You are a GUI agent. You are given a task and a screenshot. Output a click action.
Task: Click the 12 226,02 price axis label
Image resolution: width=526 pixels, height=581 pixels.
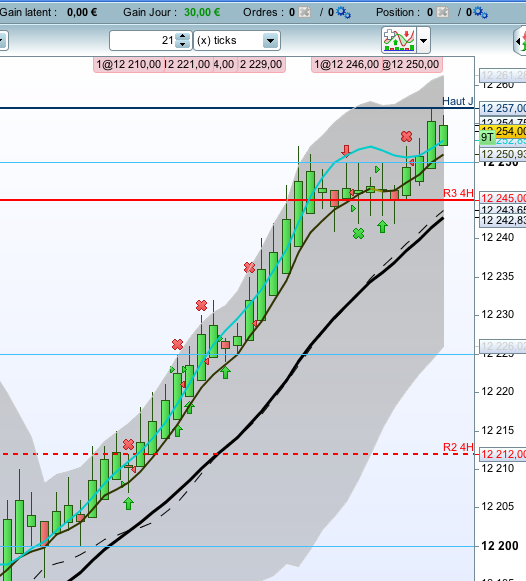(x=503, y=346)
